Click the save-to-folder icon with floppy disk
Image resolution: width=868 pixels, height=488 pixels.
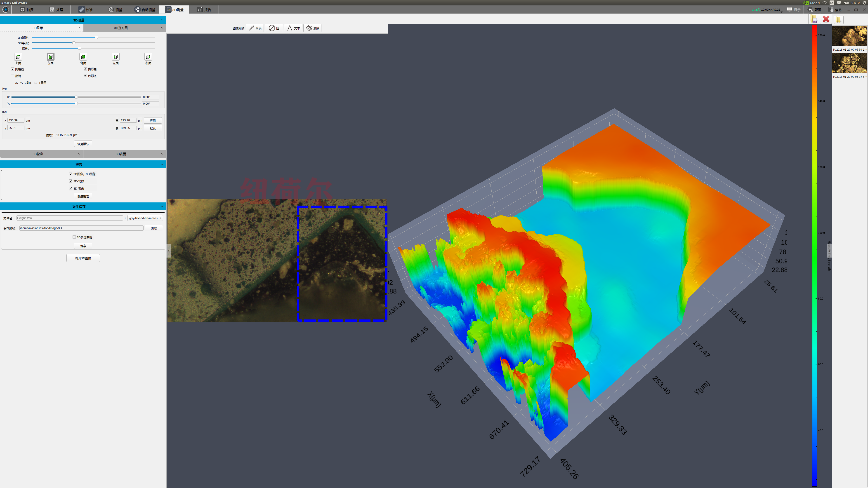coord(814,19)
